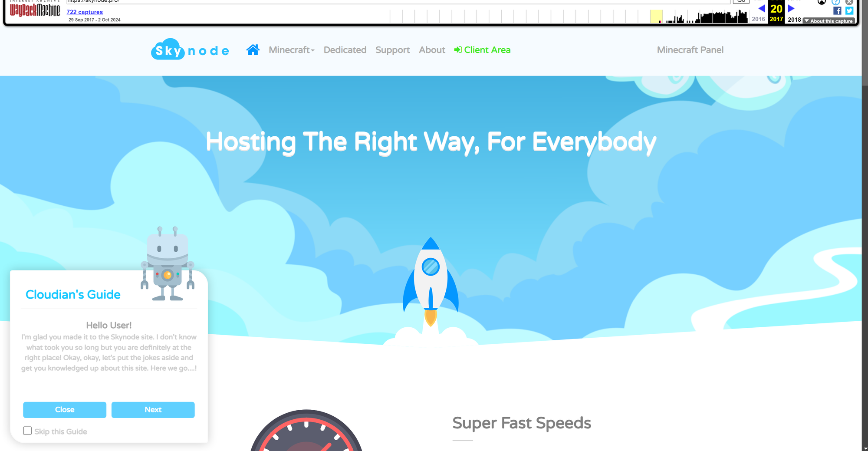Open the green Client Area link
868x451 pixels.
482,50
